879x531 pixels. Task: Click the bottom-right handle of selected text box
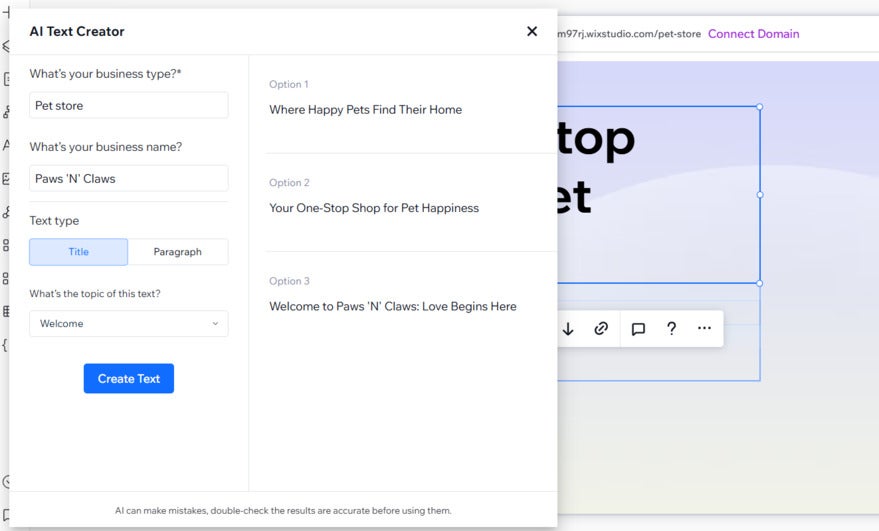pos(760,283)
